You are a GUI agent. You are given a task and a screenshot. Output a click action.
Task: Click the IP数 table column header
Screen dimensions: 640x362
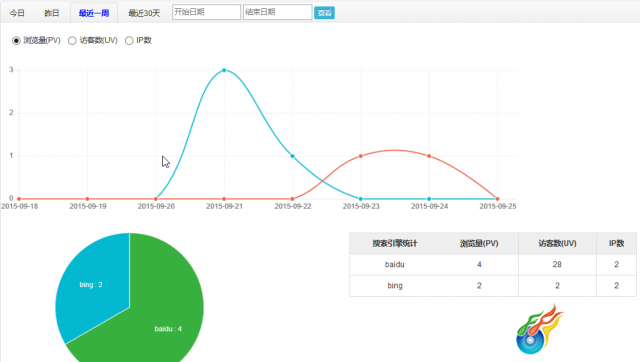[616, 244]
